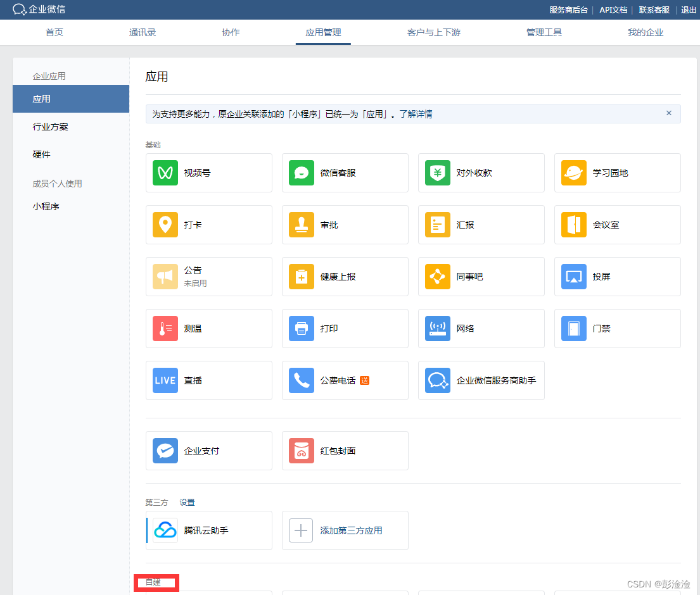
Task: Open the 汇报 report icon
Action: tap(438, 225)
